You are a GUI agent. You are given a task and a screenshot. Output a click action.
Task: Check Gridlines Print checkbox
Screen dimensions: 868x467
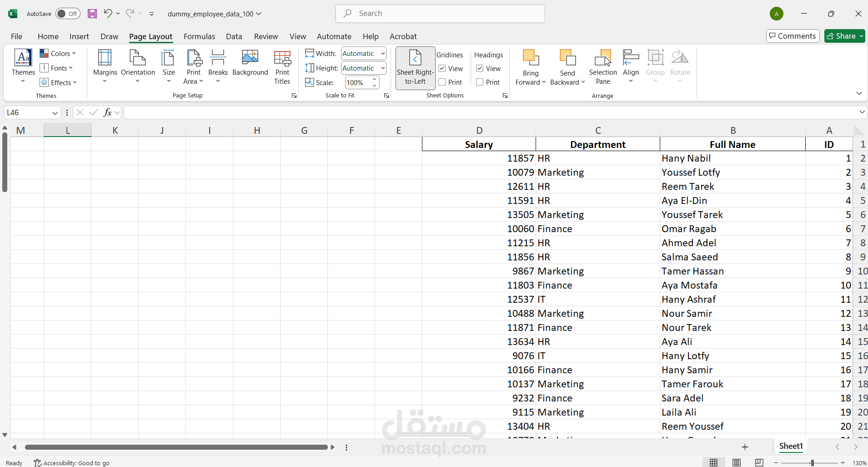tap(442, 82)
